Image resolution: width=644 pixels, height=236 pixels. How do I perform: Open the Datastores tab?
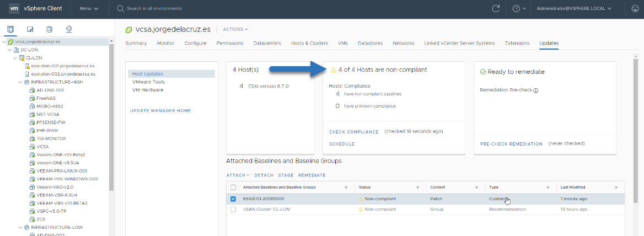pos(370,43)
